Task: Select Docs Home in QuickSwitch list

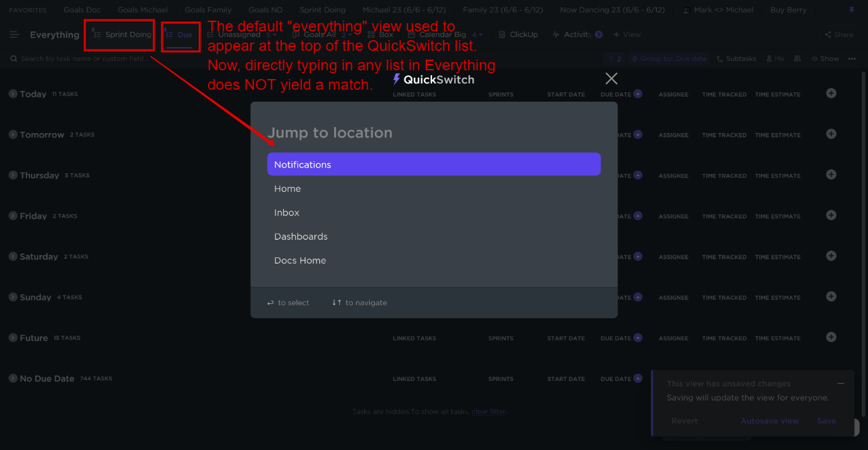Action: pyautogui.click(x=434, y=260)
